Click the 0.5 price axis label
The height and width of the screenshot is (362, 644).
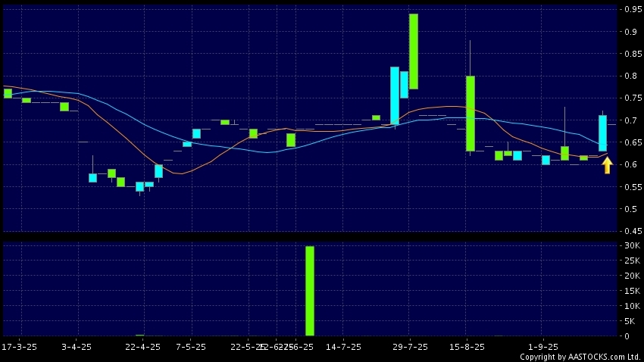coord(631,209)
